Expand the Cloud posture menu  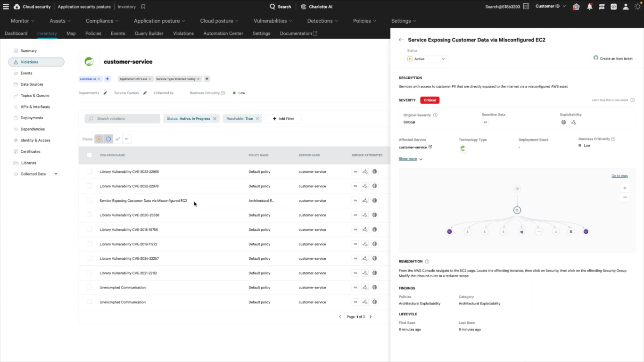(x=219, y=21)
